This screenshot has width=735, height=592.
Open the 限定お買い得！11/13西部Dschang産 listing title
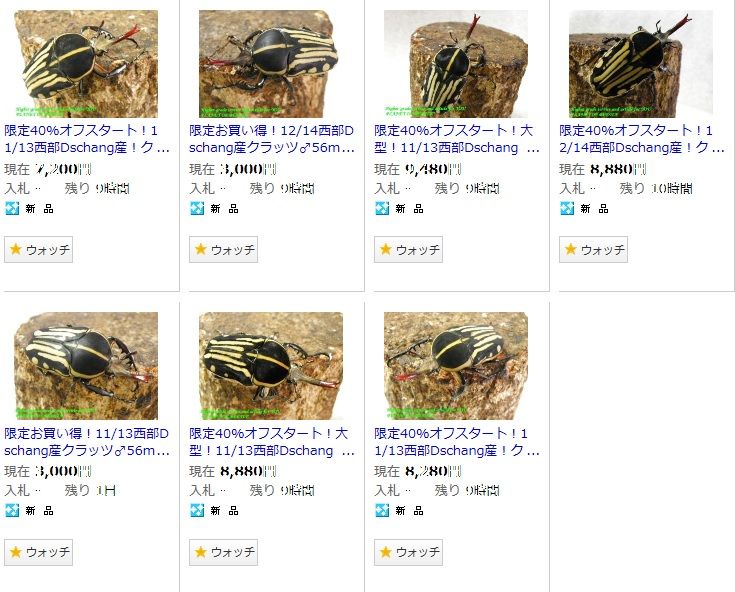(87, 442)
